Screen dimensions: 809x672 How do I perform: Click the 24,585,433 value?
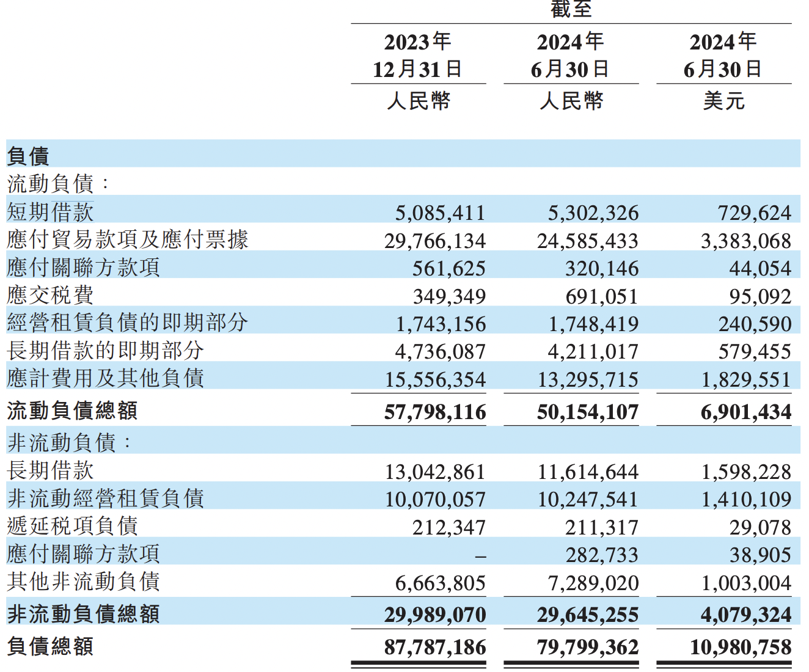(x=588, y=241)
